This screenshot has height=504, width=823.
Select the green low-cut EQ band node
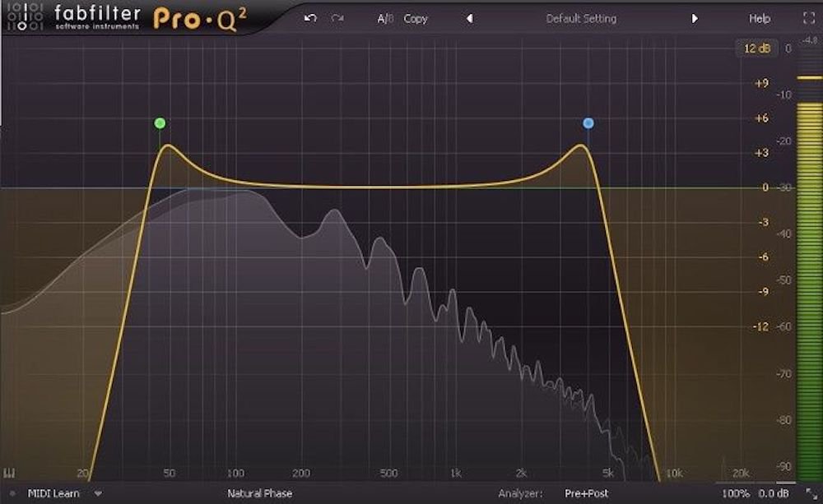click(160, 123)
